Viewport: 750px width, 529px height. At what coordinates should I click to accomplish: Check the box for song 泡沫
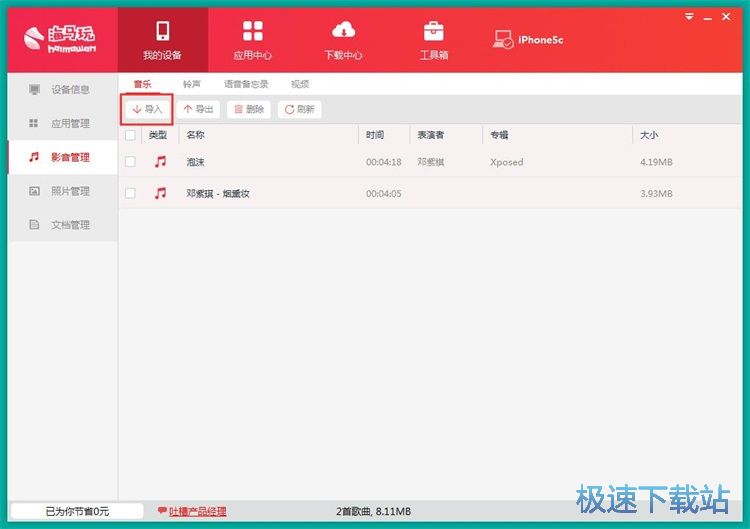tap(130, 162)
